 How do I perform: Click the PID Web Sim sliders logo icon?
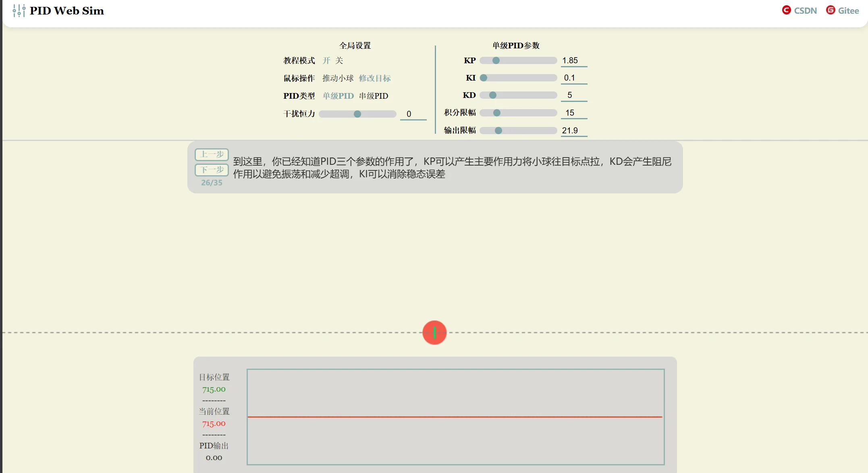coord(19,10)
